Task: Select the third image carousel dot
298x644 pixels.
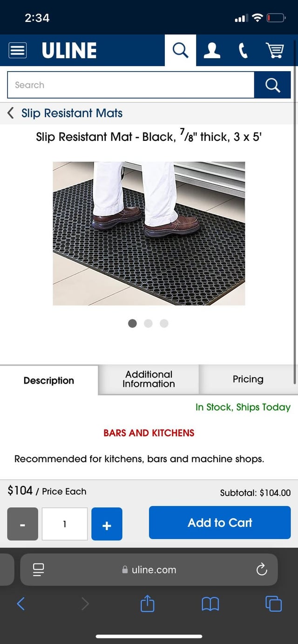Action: pyautogui.click(x=164, y=324)
